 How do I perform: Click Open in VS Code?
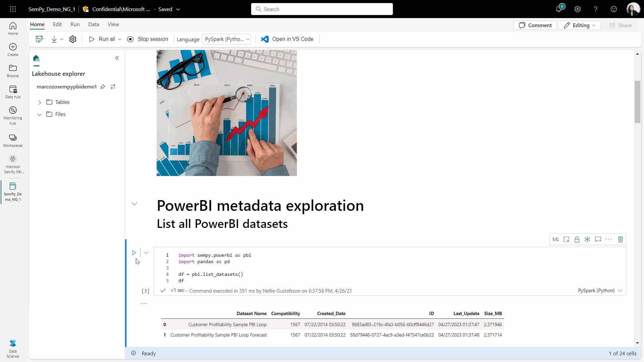click(x=287, y=39)
